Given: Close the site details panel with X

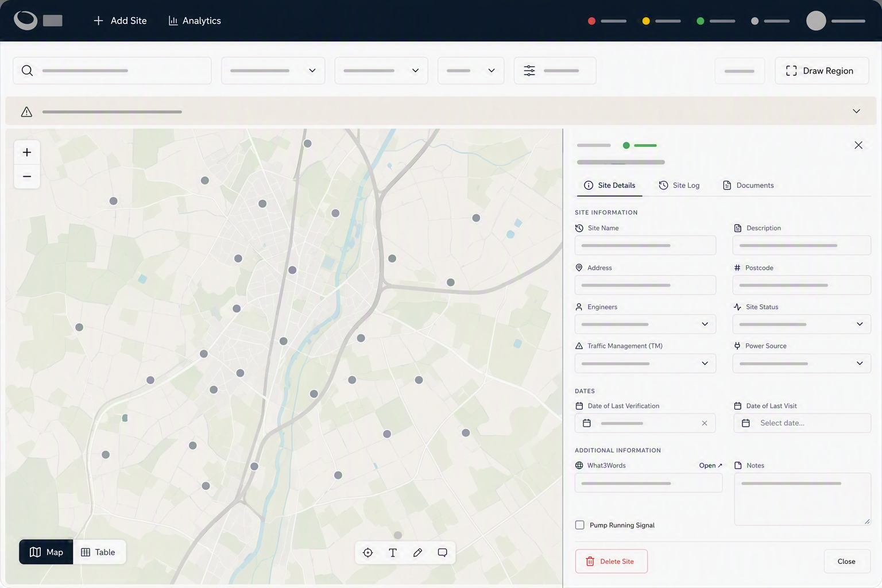Looking at the screenshot, I should (858, 145).
